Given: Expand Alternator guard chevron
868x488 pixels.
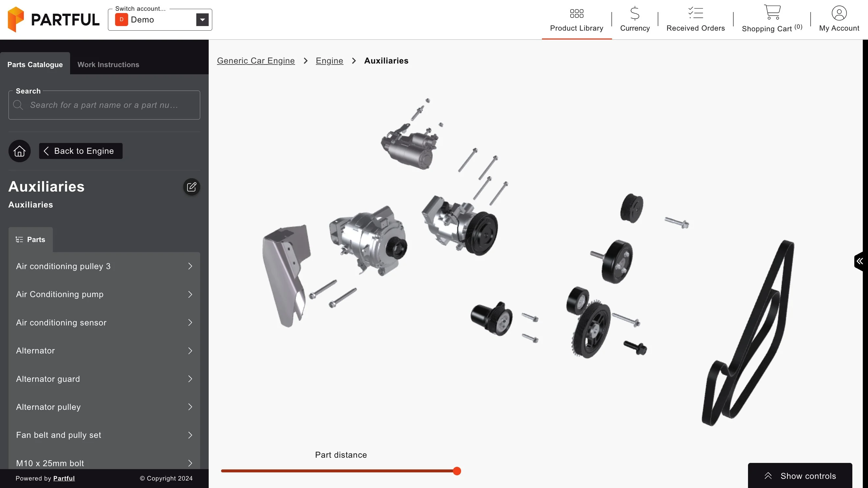Looking at the screenshot, I should tap(190, 379).
